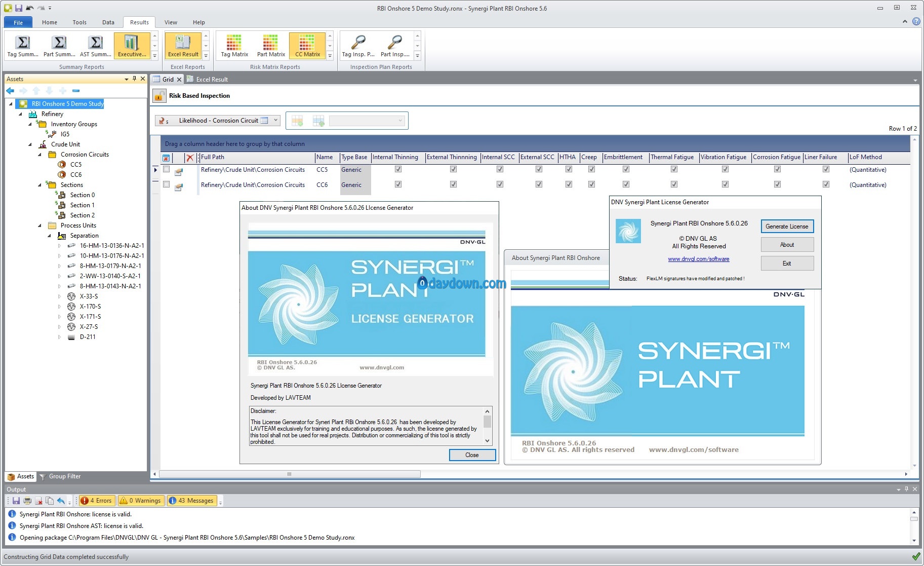Click the collapse minus icon in Assets toolbar
This screenshot has height=566, width=924.
(76, 91)
